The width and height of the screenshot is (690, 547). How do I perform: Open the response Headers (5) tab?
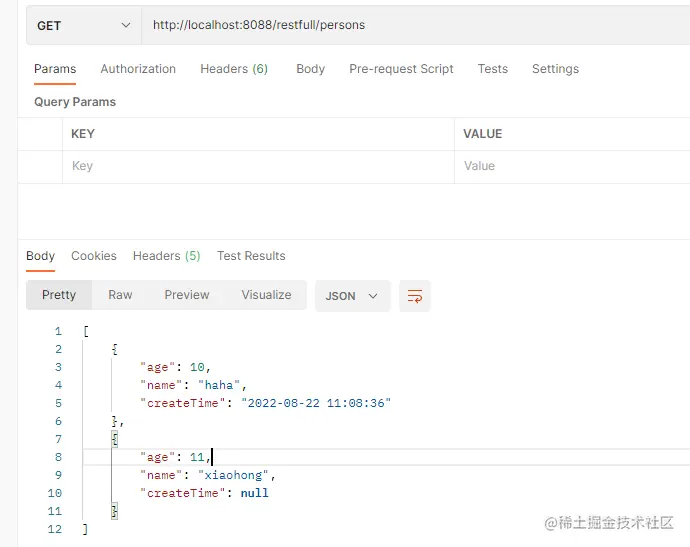[166, 256]
